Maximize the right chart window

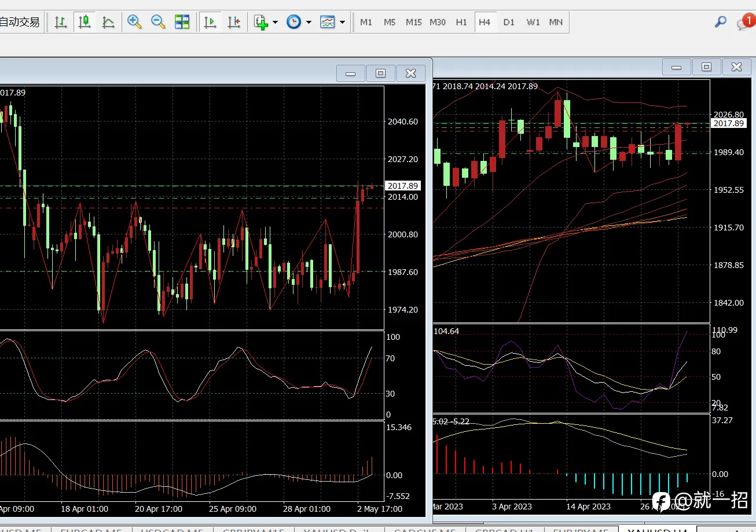(x=706, y=67)
